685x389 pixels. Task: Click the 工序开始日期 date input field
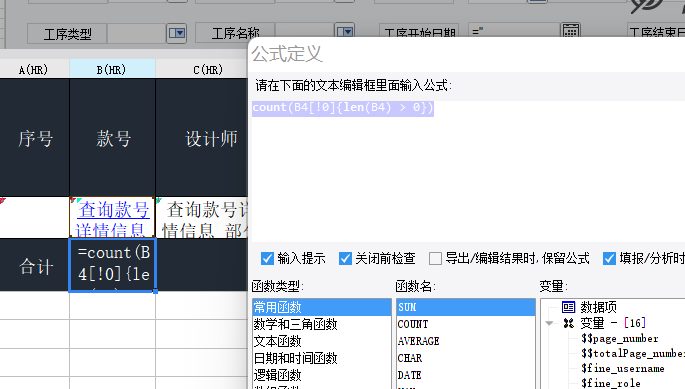point(514,31)
